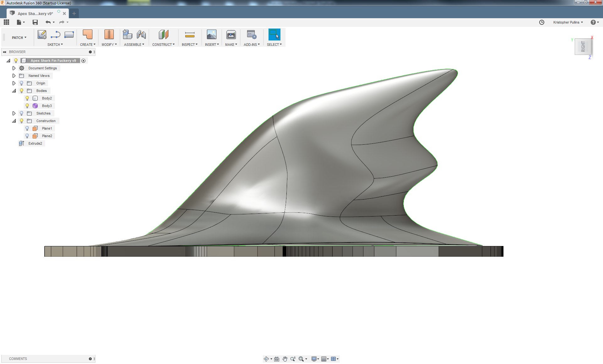The height and width of the screenshot is (364, 603).
Task: Collapse the Construction folder
Action: coord(14,121)
